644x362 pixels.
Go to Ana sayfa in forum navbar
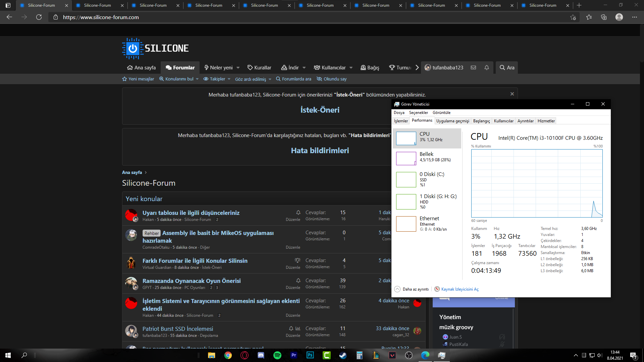tap(141, 67)
